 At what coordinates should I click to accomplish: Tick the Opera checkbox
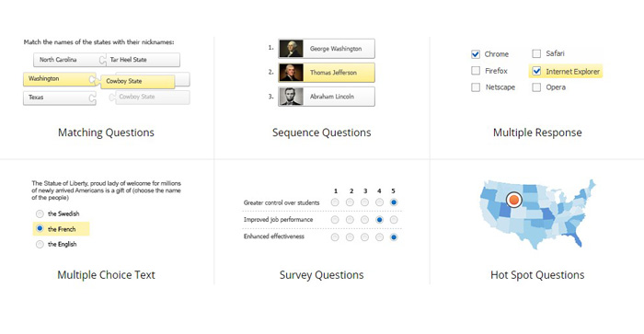[536, 87]
